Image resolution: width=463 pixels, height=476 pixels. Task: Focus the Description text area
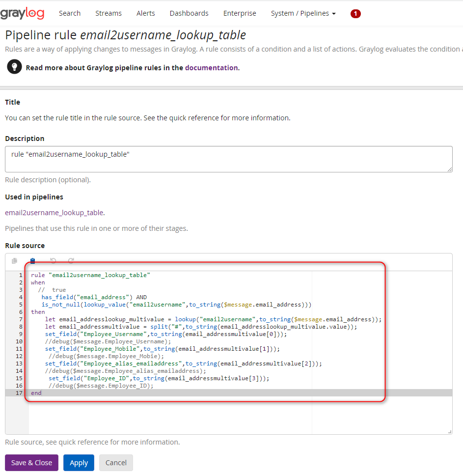tap(229, 159)
